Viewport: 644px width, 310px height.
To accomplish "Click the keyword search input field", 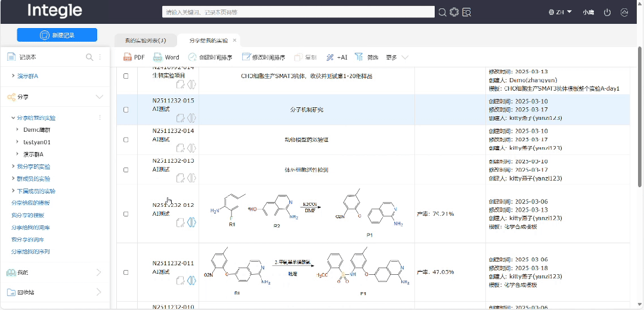I will 298,12.
